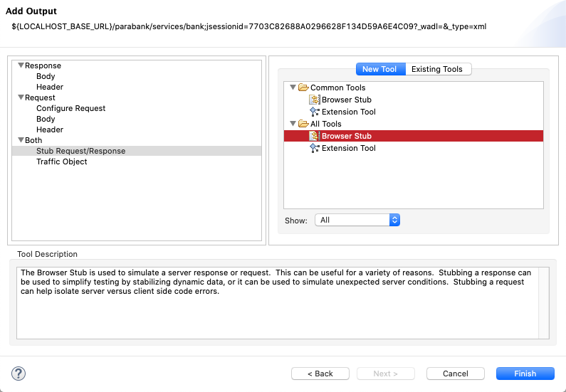Select Extension Tool text under All Tools
Screen dimensions: 566x392
pos(349,148)
